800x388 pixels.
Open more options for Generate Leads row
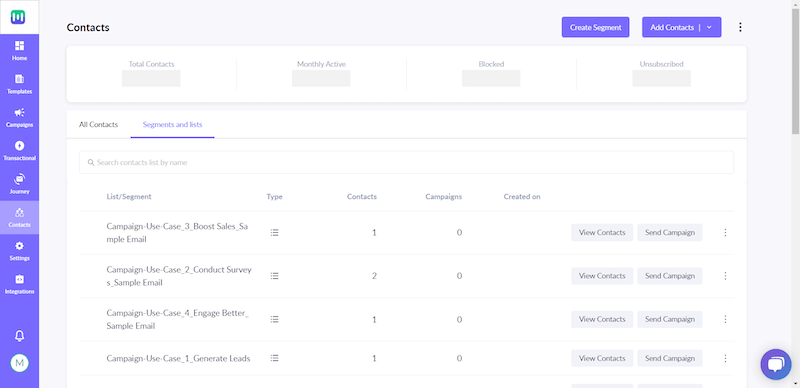coord(725,358)
